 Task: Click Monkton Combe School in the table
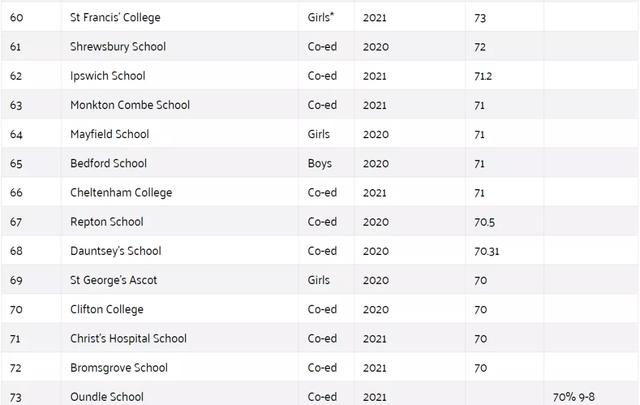[x=130, y=105]
